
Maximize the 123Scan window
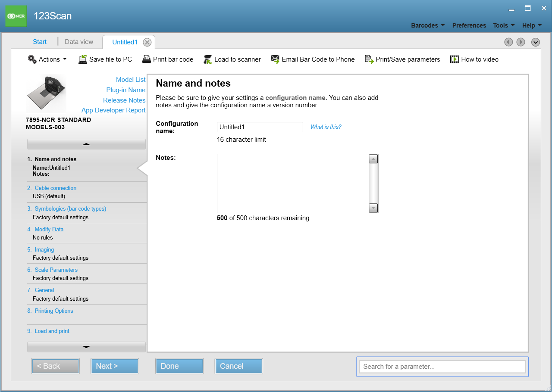coord(527,8)
